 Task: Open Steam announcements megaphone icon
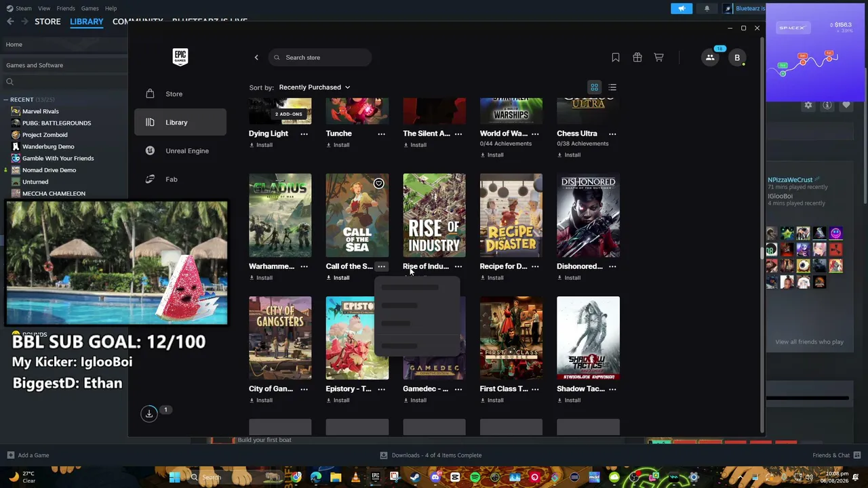682,8
